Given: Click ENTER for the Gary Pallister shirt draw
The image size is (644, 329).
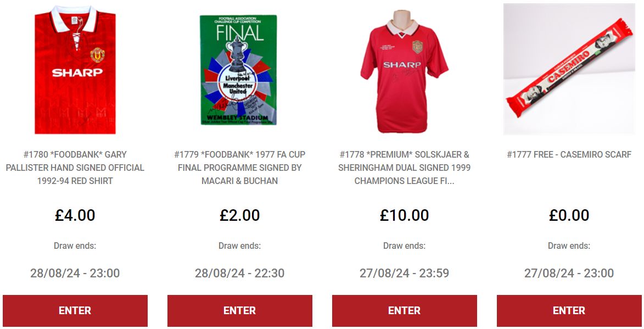Looking at the screenshot, I should tap(75, 310).
